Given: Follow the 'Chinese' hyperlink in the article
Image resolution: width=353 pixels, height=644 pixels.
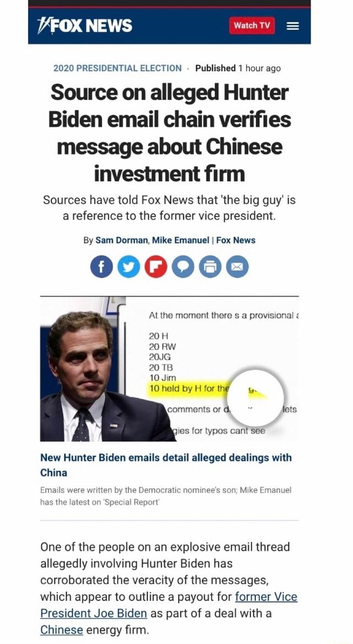Looking at the screenshot, I should point(61,630).
